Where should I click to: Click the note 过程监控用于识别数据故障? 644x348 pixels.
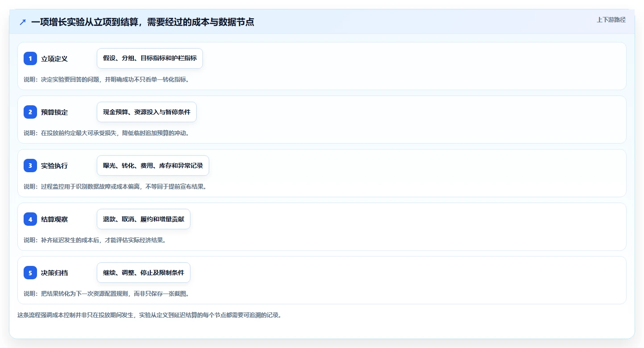point(115,186)
